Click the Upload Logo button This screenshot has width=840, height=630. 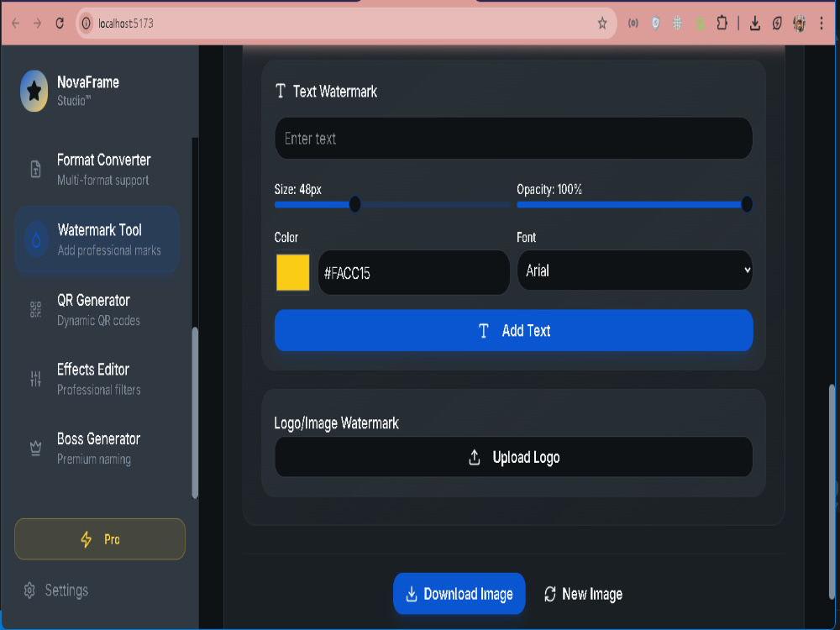(513, 457)
